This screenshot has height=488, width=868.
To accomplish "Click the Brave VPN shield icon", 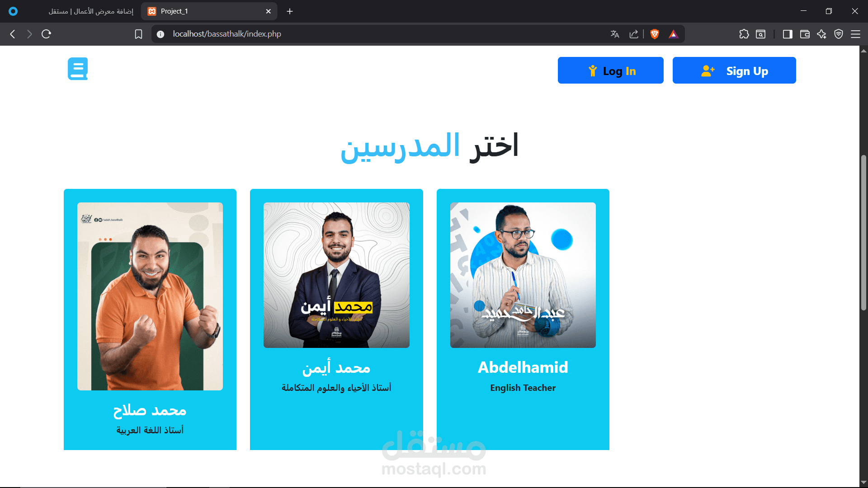I will point(839,34).
